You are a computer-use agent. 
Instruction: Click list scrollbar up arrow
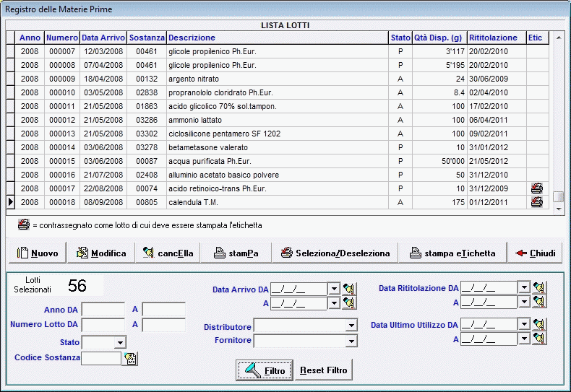558,38
